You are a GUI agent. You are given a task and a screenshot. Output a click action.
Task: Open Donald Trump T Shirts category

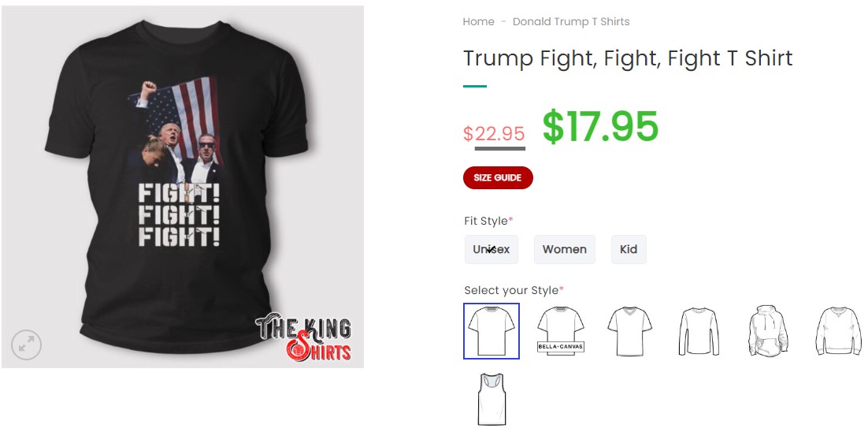pos(571,21)
